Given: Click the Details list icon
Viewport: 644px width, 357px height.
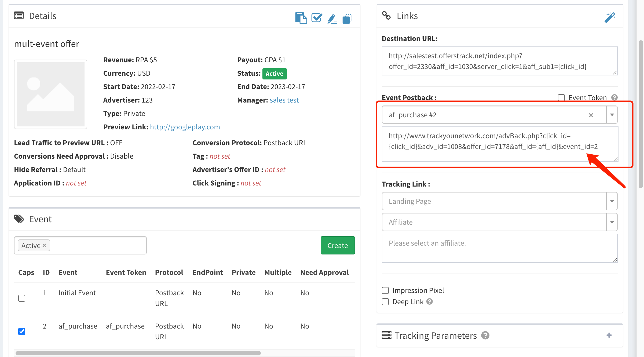Looking at the screenshot, I should [19, 16].
